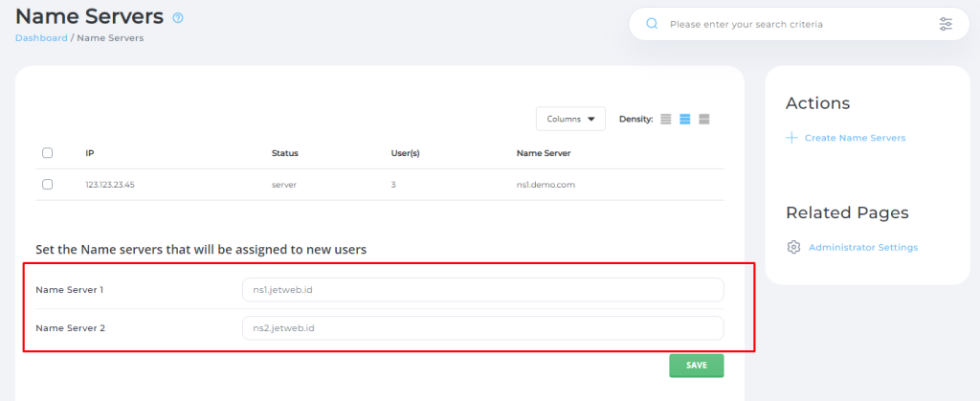This screenshot has width=980, height=401.
Task: Open advanced search filter sliders icon
Action: pos(946,24)
